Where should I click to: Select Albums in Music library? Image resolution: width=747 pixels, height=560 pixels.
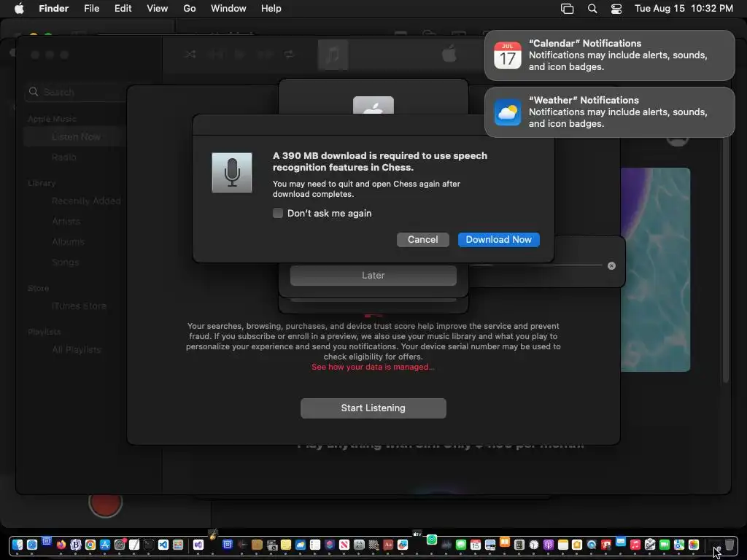pos(68,242)
